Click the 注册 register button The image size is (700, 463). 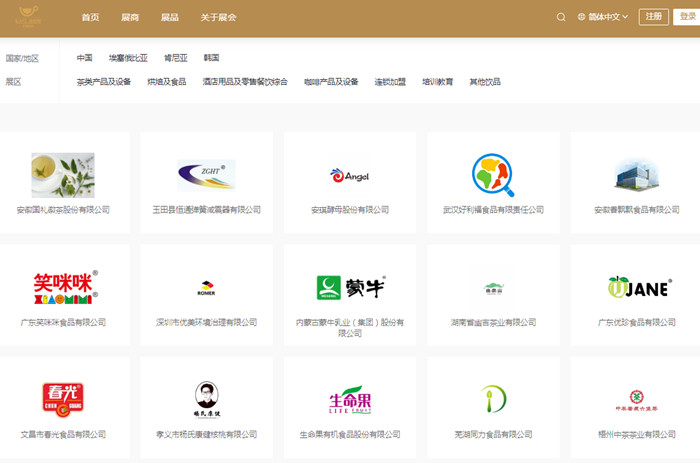click(653, 17)
